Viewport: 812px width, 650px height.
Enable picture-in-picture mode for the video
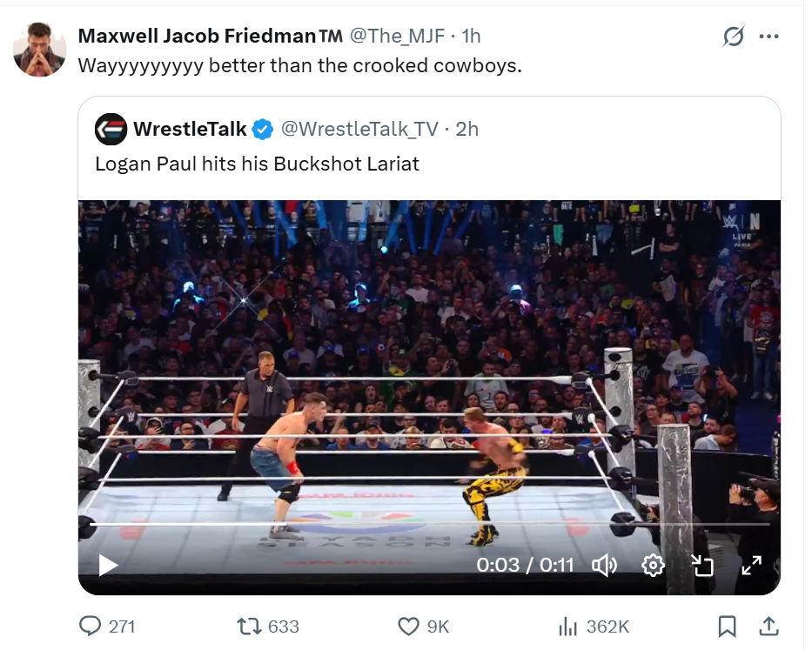click(x=701, y=566)
